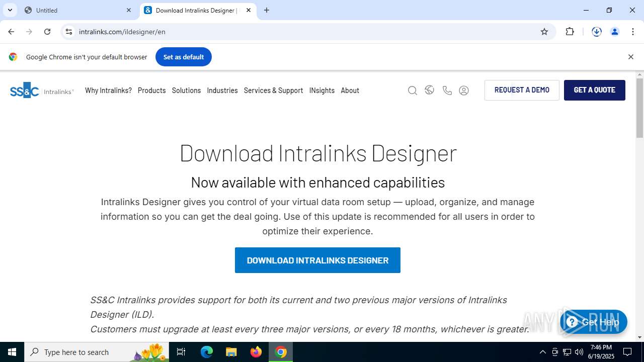The width and height of the screenshot is (644, 362).
Task: Reload the page with the refresh icon
Action: tap(47, 32)
